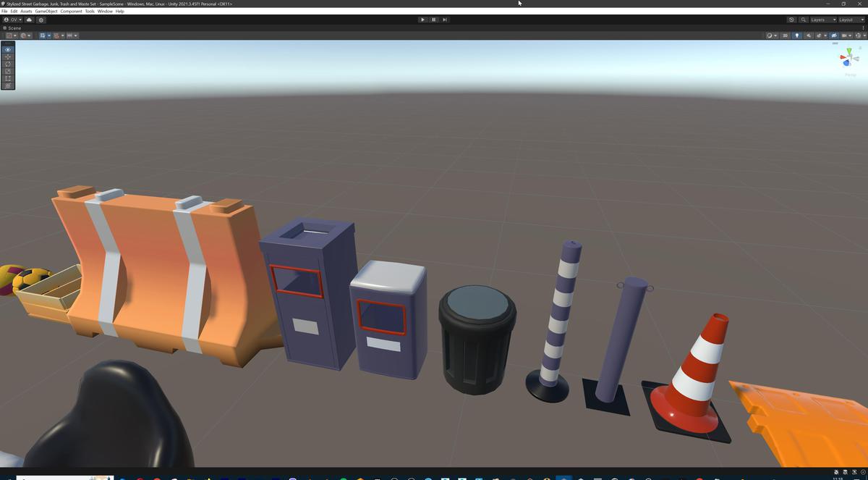The image size is (868, 480).
Task: Toggle scene view lighting
Action: coord(797,35)
